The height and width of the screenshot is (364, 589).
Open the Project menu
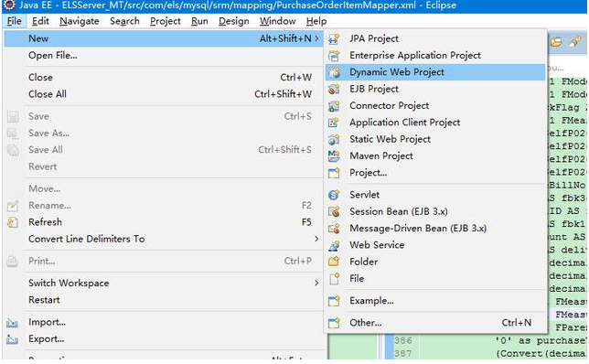pos(166,21)
